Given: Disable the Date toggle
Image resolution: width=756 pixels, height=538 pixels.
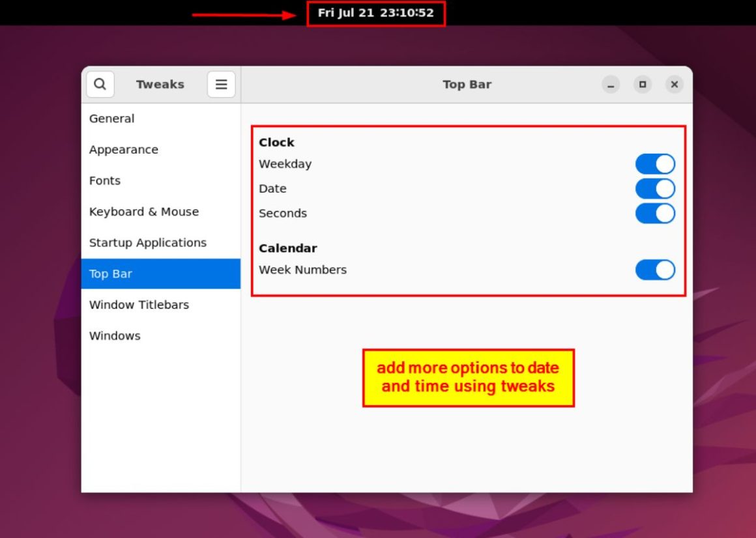Looking at the screenshot, I should [654, 188].
